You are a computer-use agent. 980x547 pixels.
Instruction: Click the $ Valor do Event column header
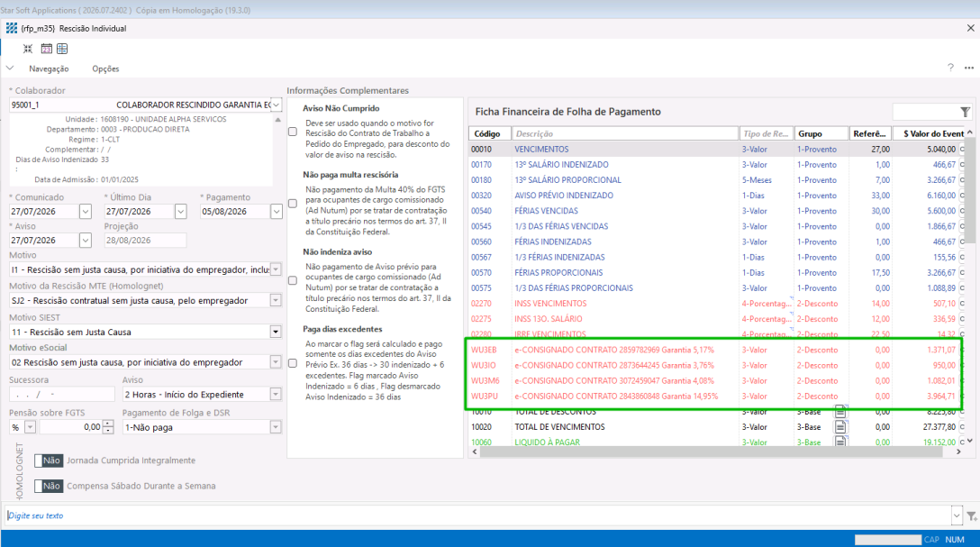tap(930, 133)
